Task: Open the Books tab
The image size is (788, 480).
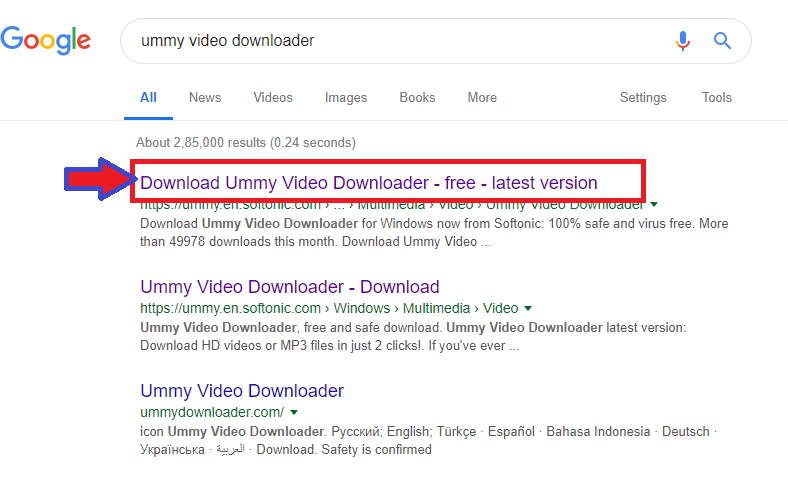Action: click(417, 98)
